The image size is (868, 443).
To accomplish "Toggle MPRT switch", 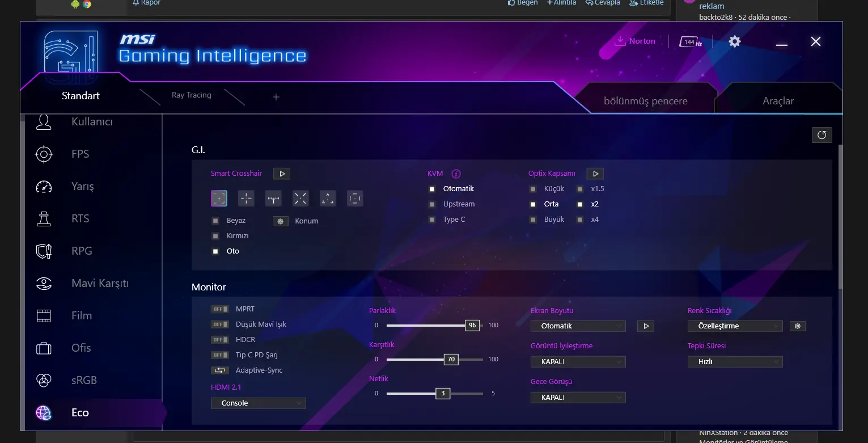I will point(219,309).
